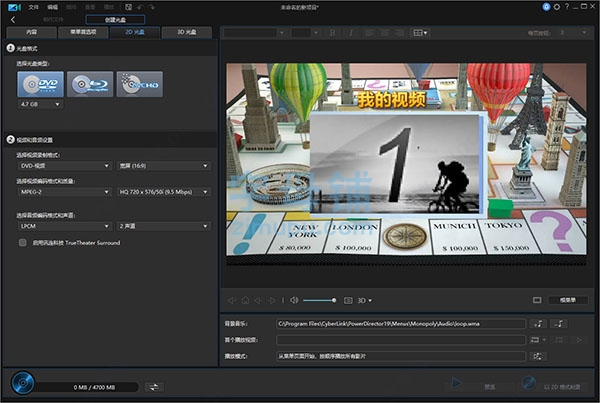Undo the last action
This screenshot has width=600, height=403.
coord(140,7)
